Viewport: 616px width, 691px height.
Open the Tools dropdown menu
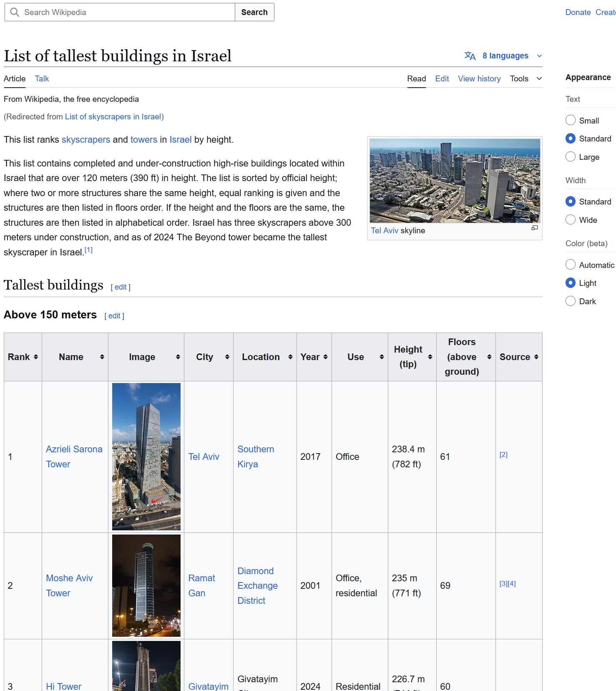click(526, 78)
